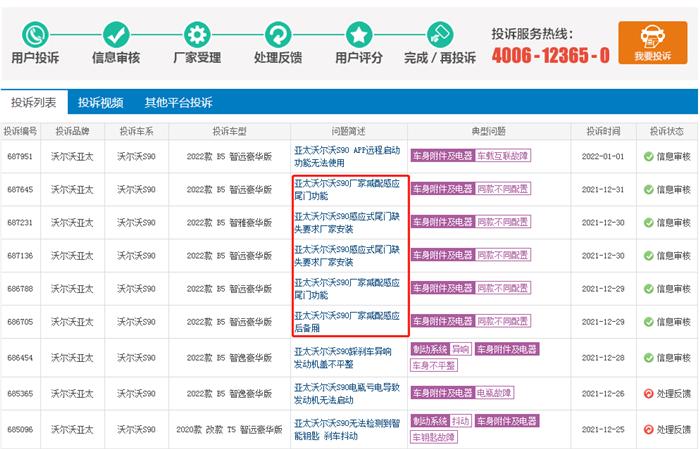The height and width of the screenshot is (449, 700).
Task: Switch to the 投诉列表 tab
Action: 34,103
